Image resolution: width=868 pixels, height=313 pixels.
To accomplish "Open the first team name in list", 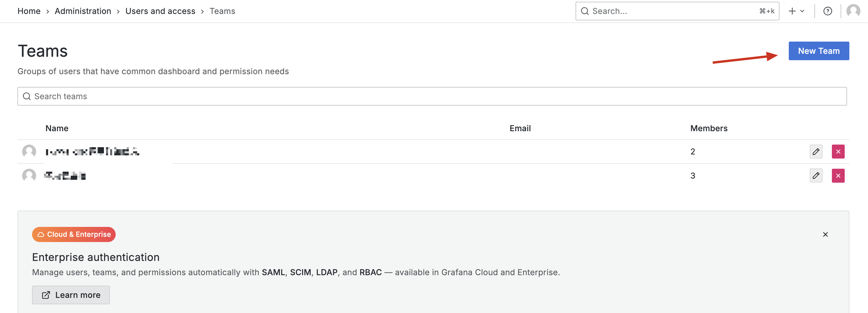I will point(92,152).
